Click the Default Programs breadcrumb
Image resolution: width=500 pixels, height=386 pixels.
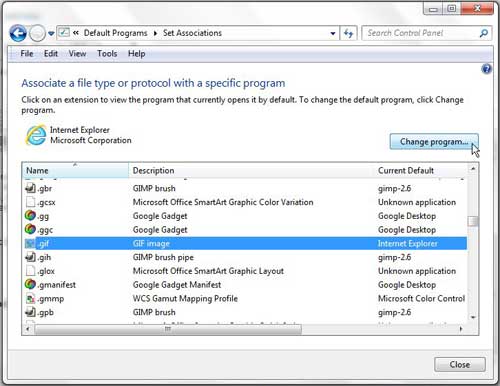click(x=115, y=33)
